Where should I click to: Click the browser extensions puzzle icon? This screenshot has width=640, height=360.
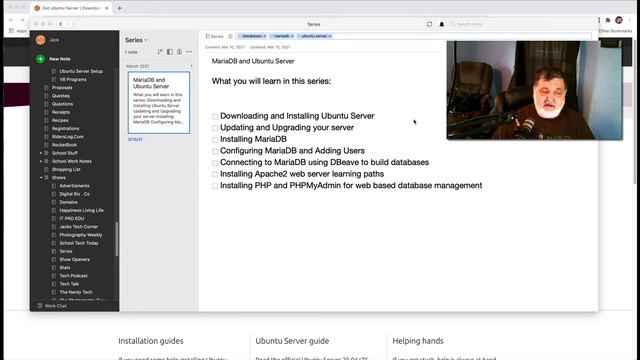[608, 20]
